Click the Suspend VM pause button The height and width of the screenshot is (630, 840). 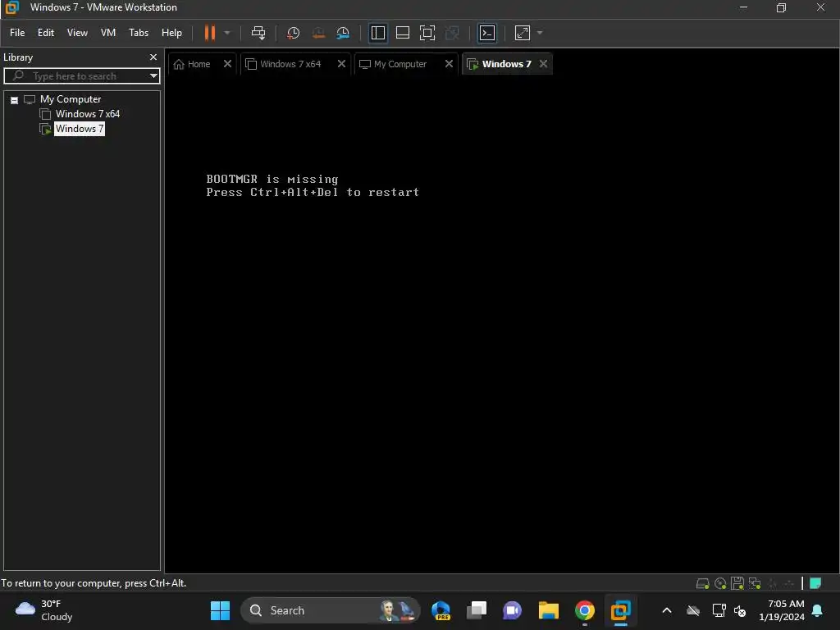pyautogui.click(x=209, y=33)
